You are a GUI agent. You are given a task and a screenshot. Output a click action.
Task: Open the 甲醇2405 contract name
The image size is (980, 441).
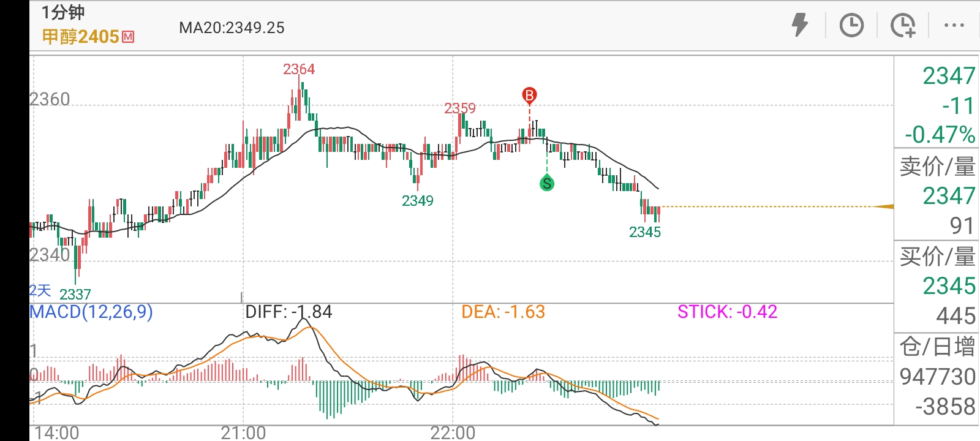pyautogui.click(x=80, y=37)
